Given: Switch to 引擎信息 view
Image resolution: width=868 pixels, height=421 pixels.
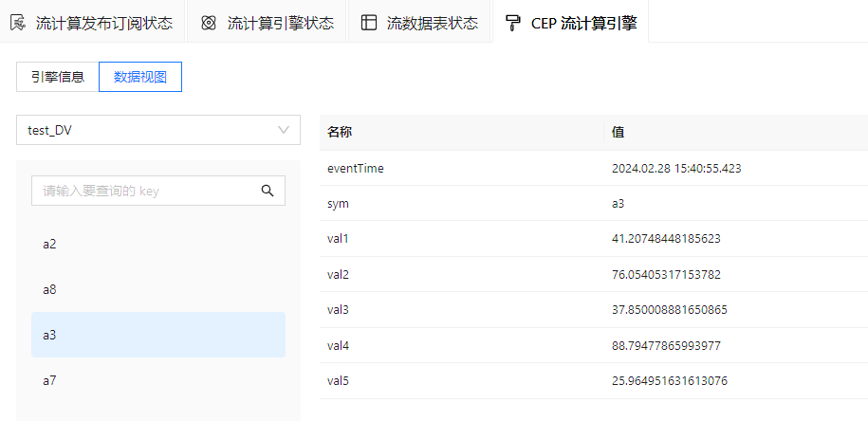Looking at the screenshot, I should tap(57, 78).
